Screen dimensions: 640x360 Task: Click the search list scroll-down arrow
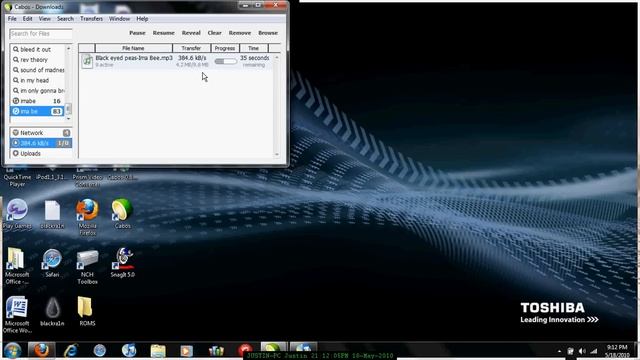click(x=68, y=118)
